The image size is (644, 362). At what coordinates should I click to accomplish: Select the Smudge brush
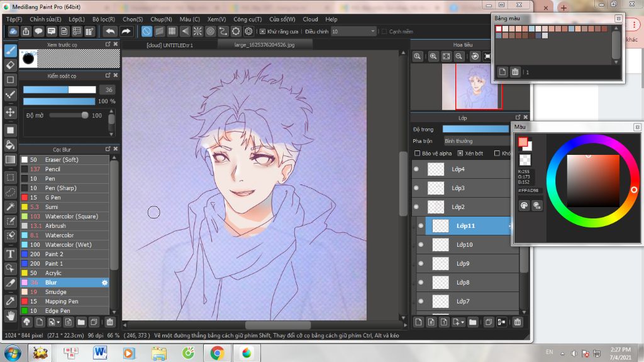[x=65, y=292]
